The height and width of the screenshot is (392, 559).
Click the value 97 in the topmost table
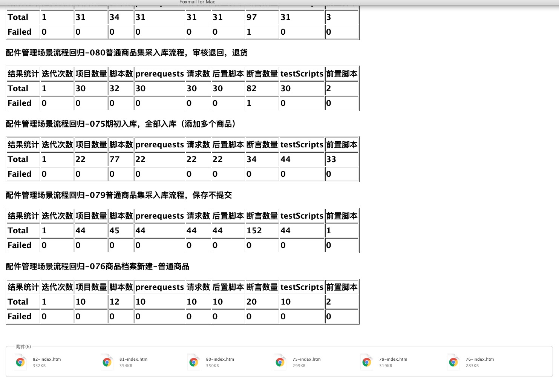click(251, 17)
